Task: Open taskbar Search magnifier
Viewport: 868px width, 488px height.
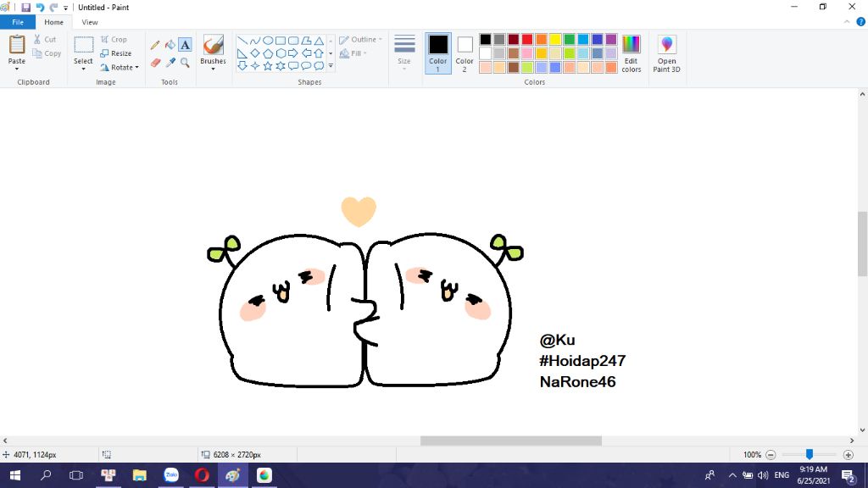Action: click(x=46, y=475)
